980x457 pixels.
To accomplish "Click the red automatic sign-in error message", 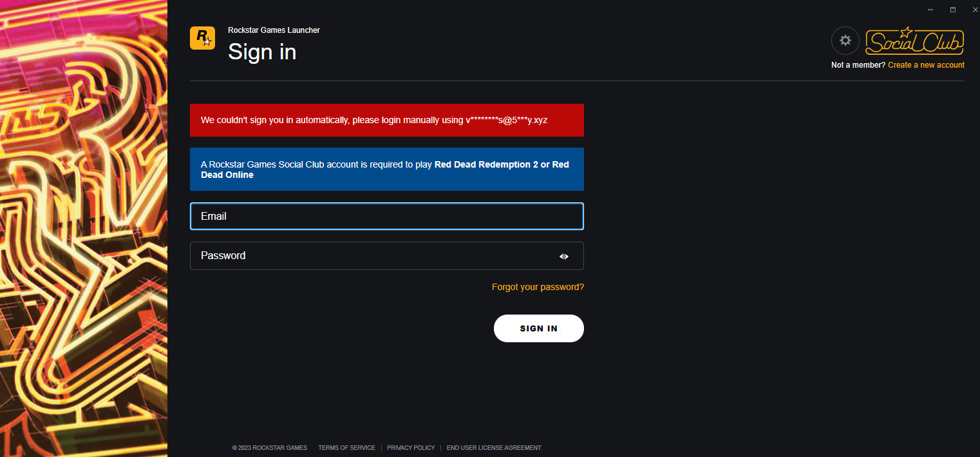I will pos(387,120).
